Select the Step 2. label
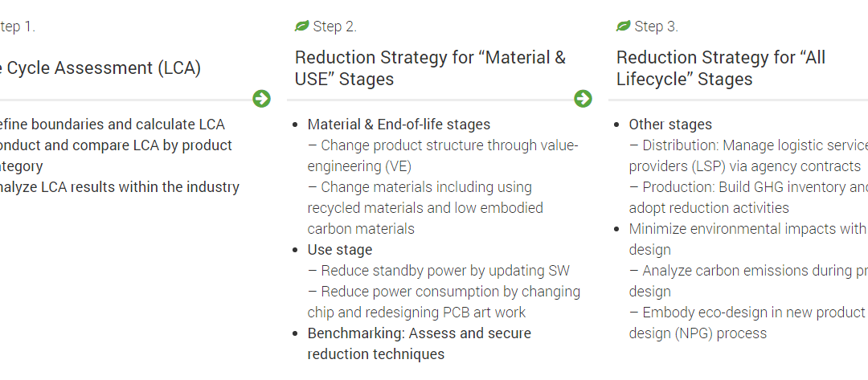The height and width of the screenshot is (380, 868). click(x=335, y=27)
